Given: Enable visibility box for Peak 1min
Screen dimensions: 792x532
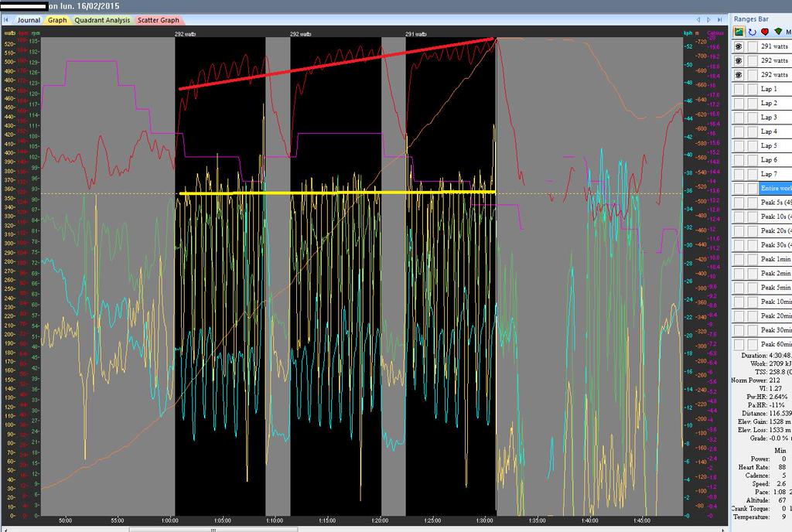Looking at the screenshot, I should 739,259.
